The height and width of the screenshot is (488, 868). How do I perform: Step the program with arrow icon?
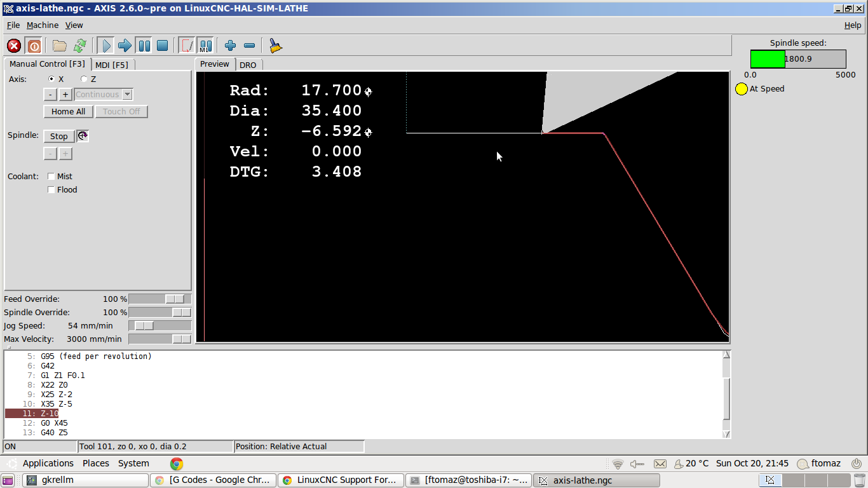(125, 46)
